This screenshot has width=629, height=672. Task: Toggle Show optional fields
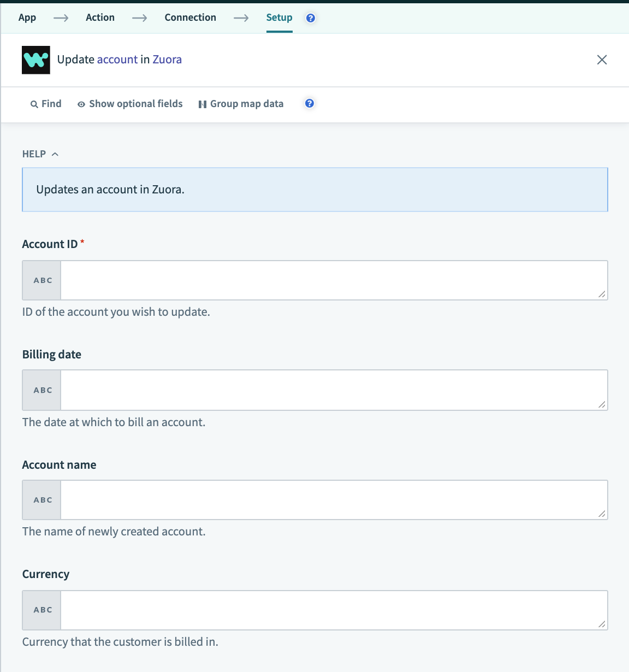130,104
